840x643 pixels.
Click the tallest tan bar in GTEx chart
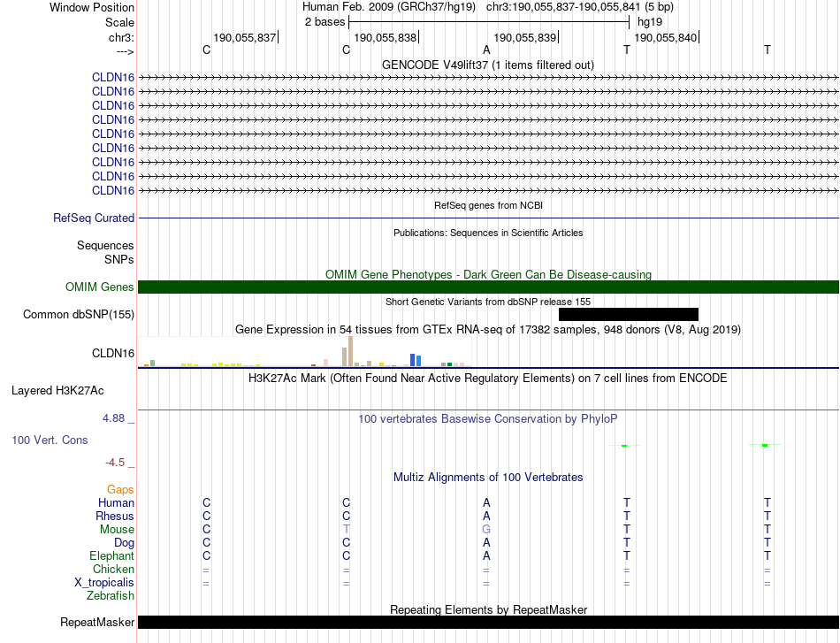351,351
